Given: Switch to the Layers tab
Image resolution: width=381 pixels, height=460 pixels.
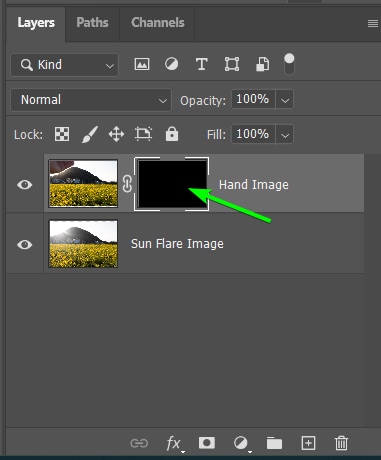Looking at the screenshot, I should (36, 23).
